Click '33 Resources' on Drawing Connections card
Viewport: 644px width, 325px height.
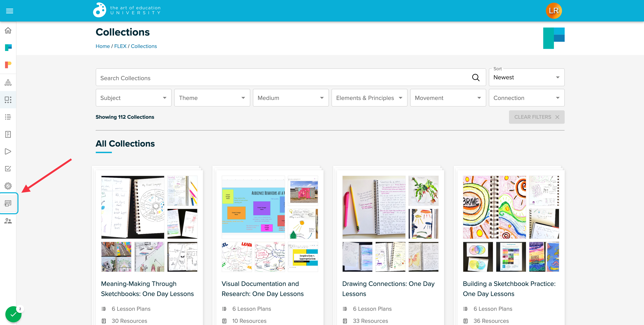(x=370, y=321)
